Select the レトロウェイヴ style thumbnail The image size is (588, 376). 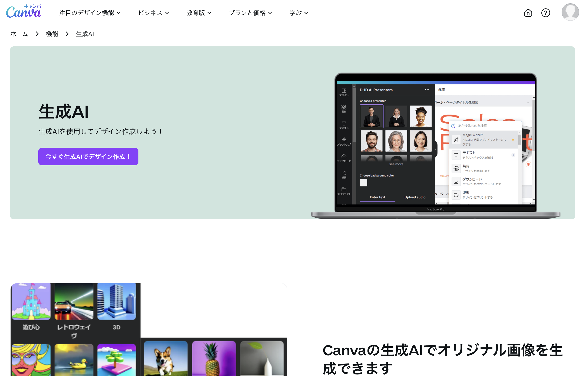point(74,301)
